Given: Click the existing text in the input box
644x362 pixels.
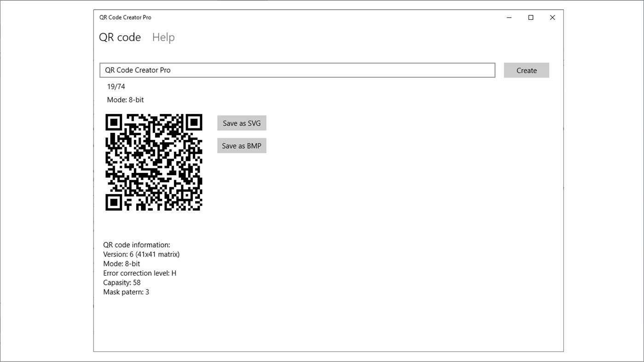Looking at the screenshot, I should point(138,70).
